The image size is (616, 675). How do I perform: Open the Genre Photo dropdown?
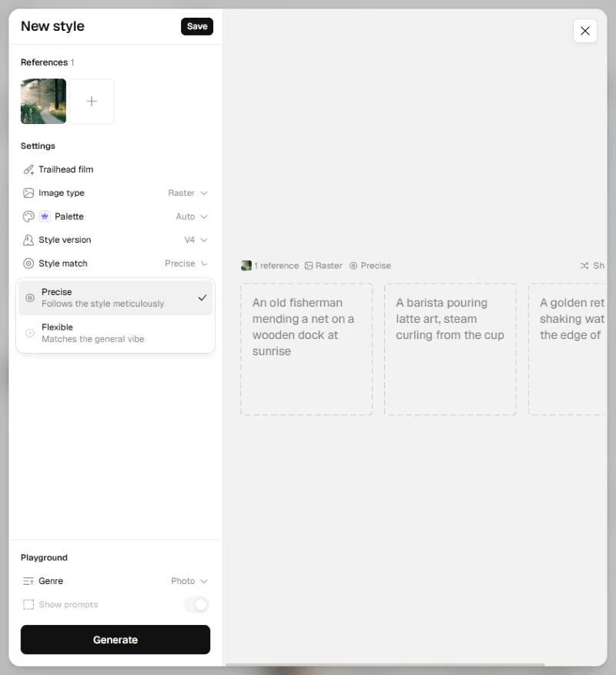[189, 581]
